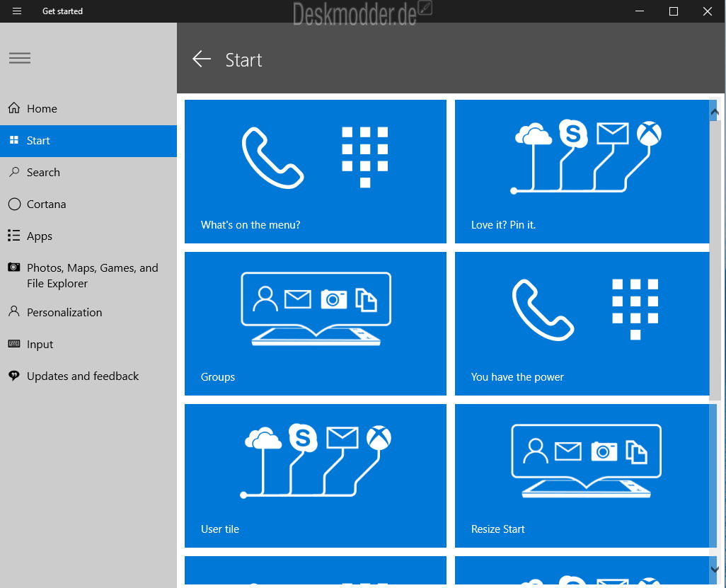The image size is (726, 588).
Task: Open the Apps section
Action: click(88, 236)
